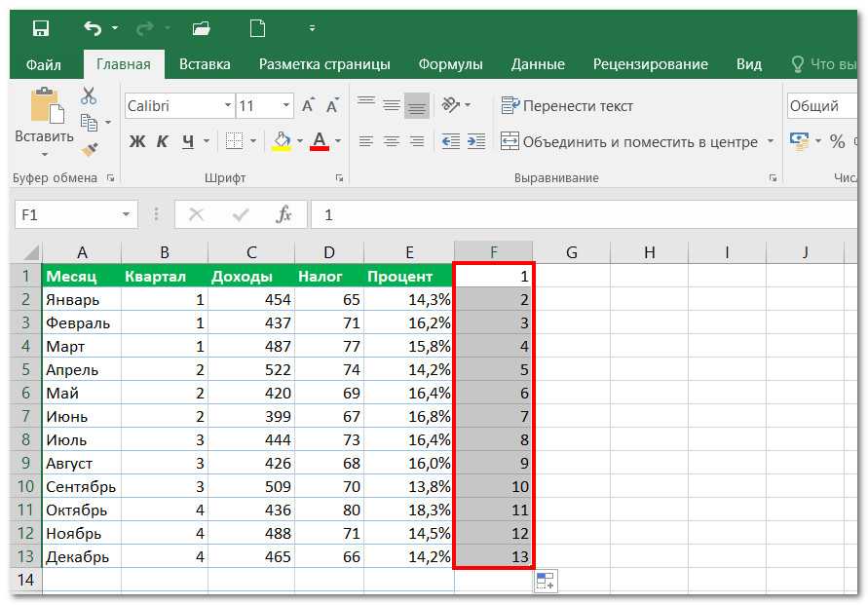Image resolution: width=868 pixels, height=605 pixels.
Task: Click the Increase Font Size icon
Action: click(309, 105)
